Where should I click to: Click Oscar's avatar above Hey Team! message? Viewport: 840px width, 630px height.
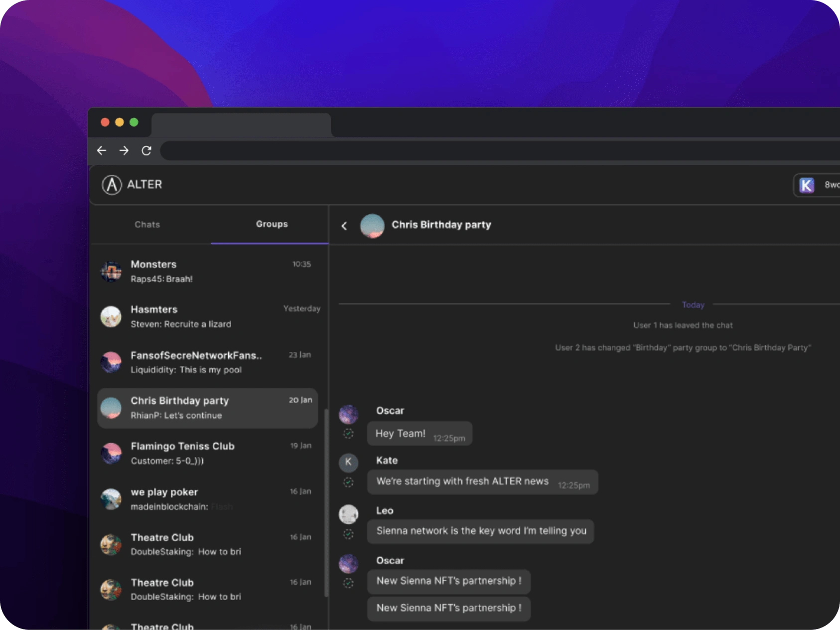[349, 415]
